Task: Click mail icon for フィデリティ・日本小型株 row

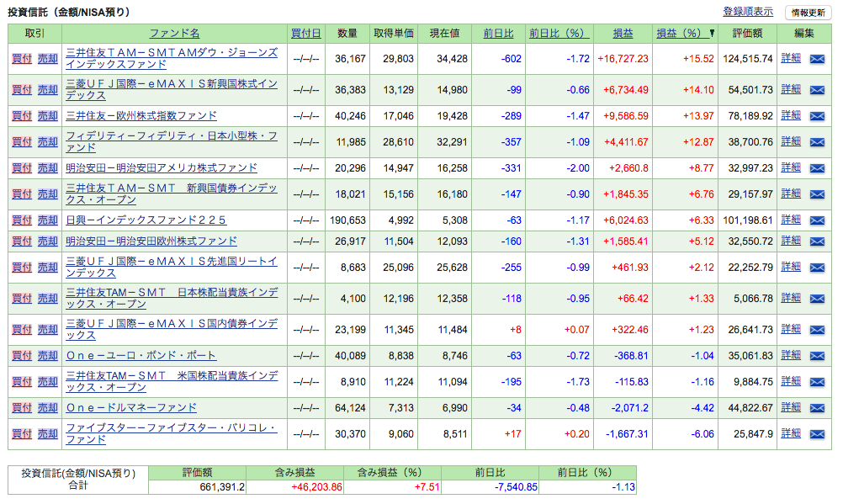Action: [x=817, y=142]
